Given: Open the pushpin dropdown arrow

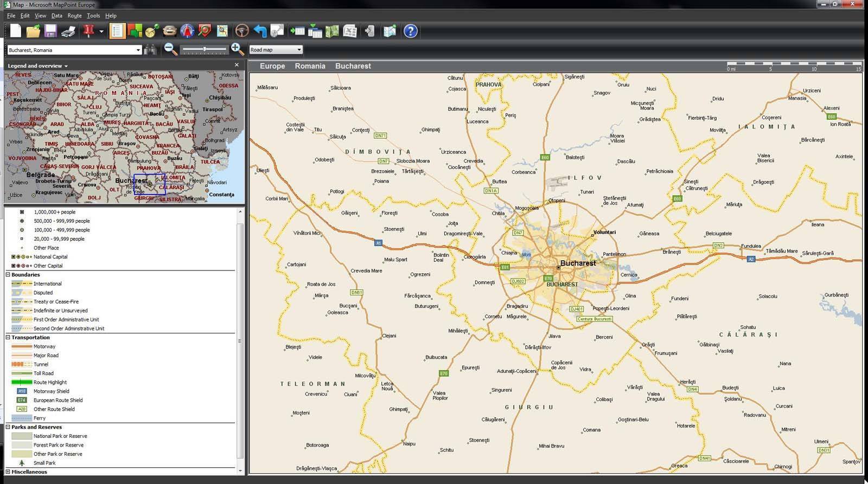Looking at the screenshot, I should tap(101, 31).
